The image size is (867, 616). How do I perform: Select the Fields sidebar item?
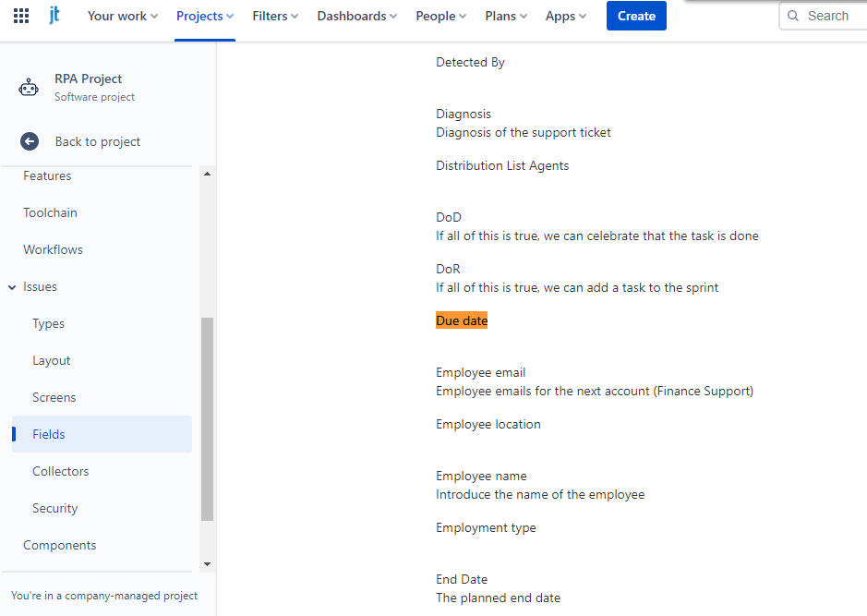102,434
